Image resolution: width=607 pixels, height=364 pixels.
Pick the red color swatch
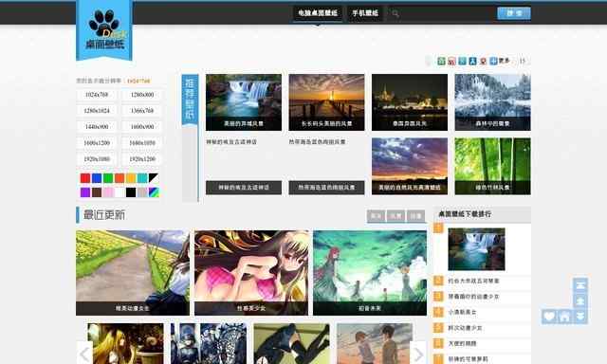(x=85, y=178)
